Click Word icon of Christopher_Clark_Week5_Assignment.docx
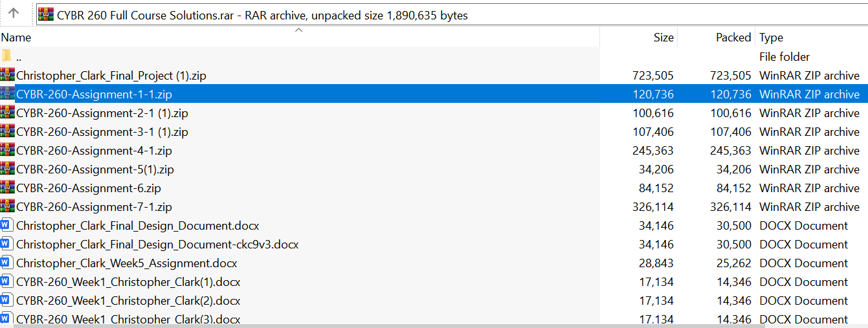Image resolution: width=868 pixels, height=328 pixels. coord(7,263)
